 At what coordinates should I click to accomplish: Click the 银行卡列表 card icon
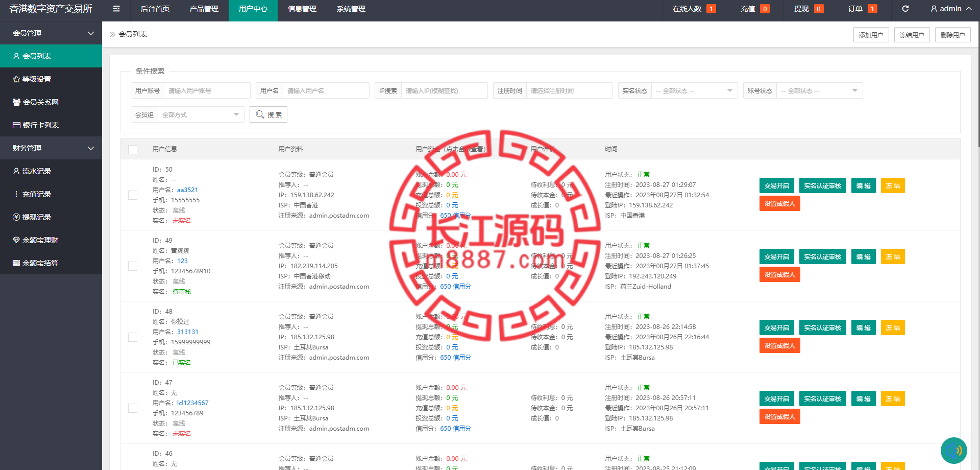click(16, 125)
